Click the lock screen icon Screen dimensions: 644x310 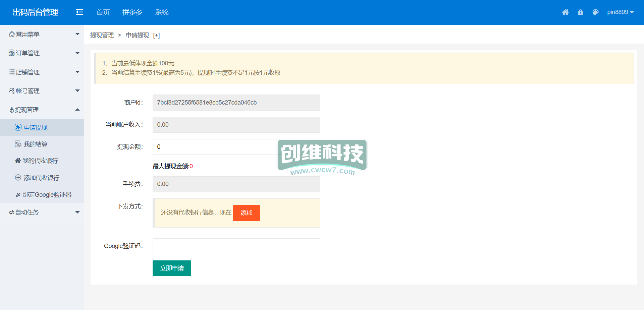pyautogui.click(x=580, y=12)
